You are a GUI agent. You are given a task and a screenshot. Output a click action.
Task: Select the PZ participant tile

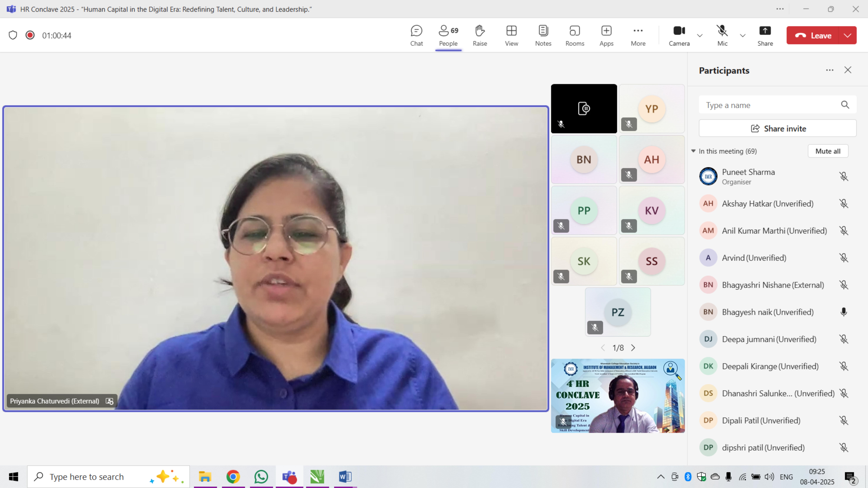click(x=618, y=312)
